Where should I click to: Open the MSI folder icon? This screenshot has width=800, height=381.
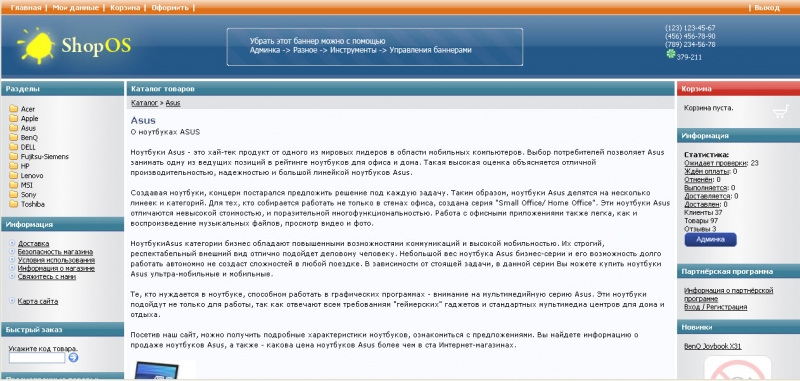13,185
